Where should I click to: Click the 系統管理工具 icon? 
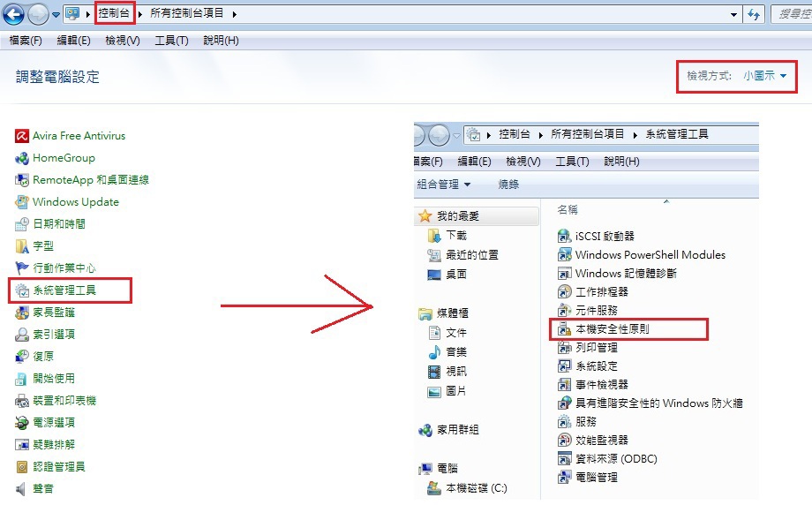click(x=22, y=290)
